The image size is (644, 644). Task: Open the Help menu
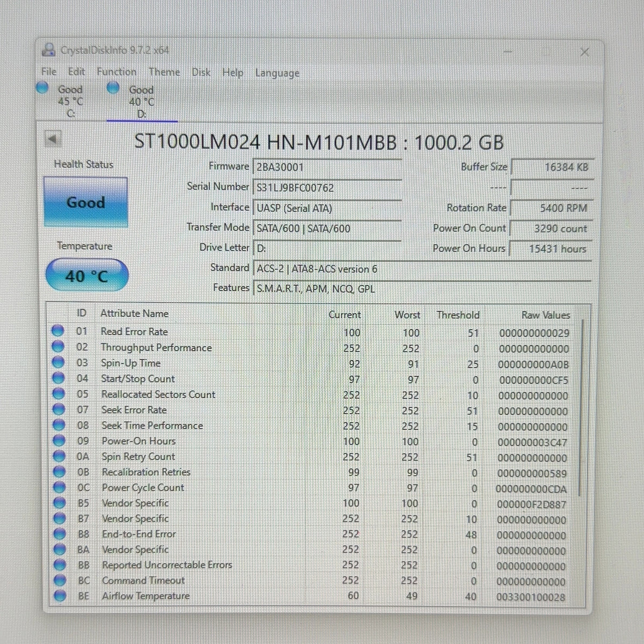click(x=232, y=72)
